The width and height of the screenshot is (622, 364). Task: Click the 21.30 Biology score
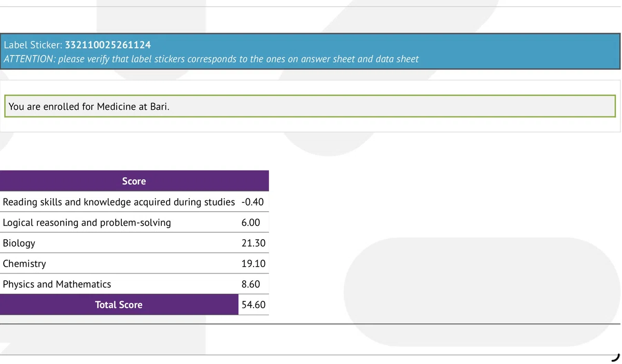[x=253, y=243]
